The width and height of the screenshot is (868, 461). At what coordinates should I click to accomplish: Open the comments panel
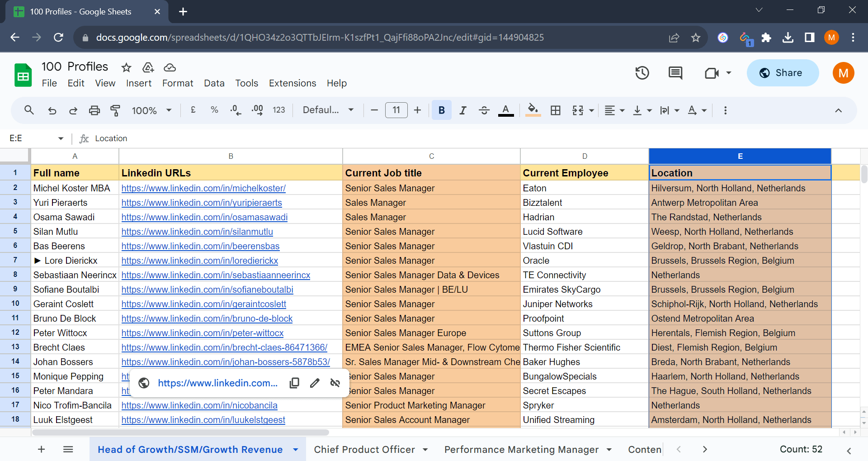(675, 73)
